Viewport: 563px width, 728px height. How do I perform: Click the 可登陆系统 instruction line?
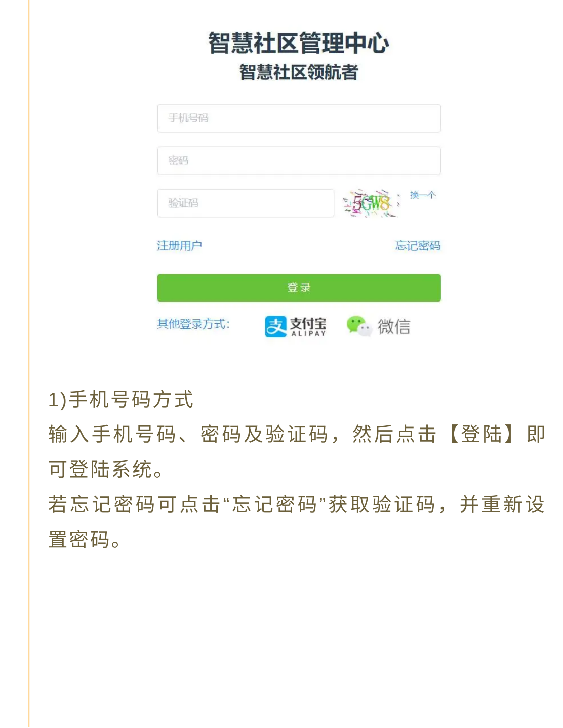106,469
